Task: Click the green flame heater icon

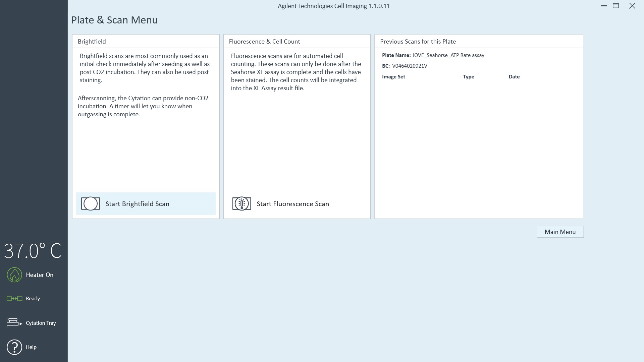Action: tap(14, 275)
